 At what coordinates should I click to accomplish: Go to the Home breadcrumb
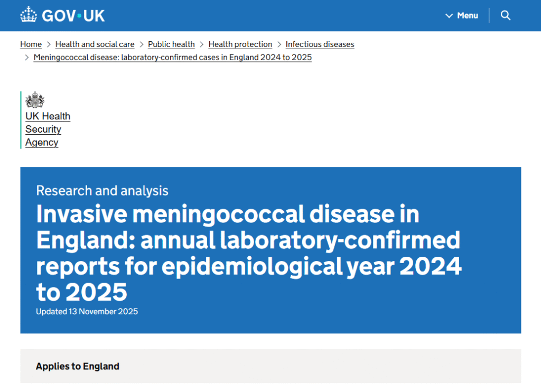31,44
